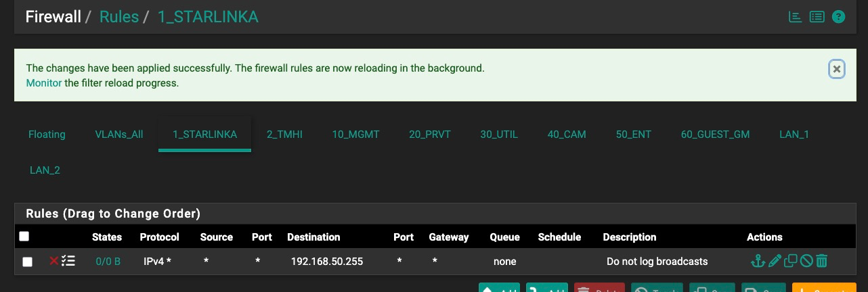This screenshot has width=868, height=292.
Task: Click the Rules breadcrumb link
Action: click(118, 17)
